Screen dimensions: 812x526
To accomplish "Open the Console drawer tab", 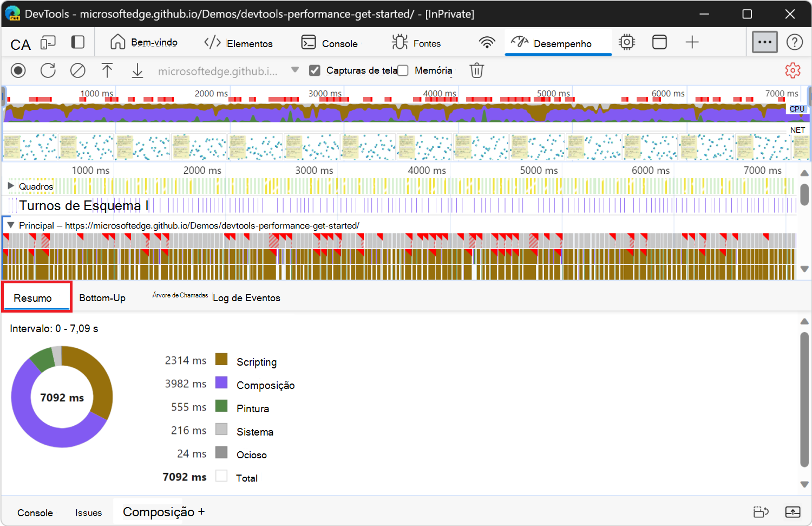I will pos(35,512).
